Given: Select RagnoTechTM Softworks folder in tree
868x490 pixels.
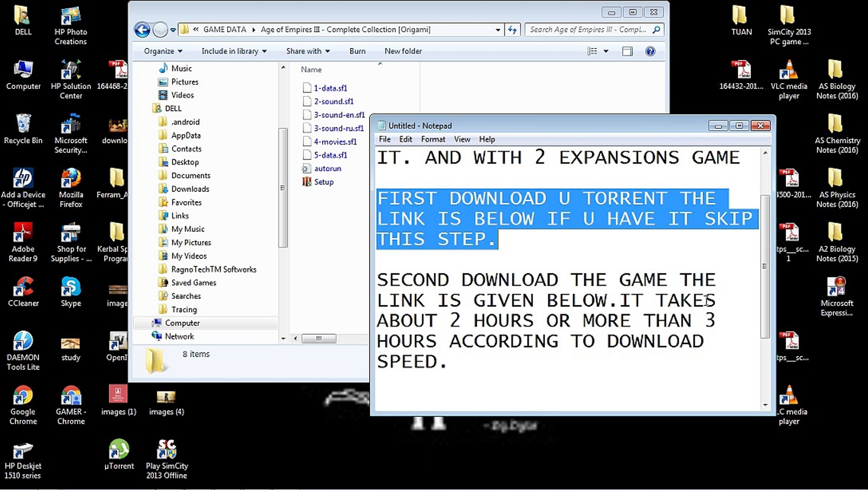Looking at the screenshot, I should (x=214, y=269).
